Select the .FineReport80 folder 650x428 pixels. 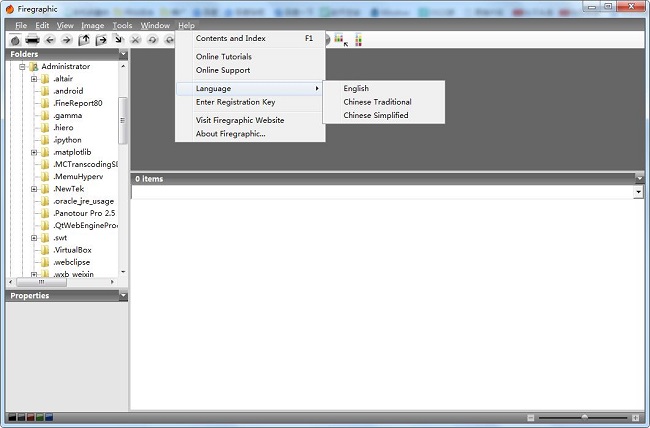pos(78,103)
